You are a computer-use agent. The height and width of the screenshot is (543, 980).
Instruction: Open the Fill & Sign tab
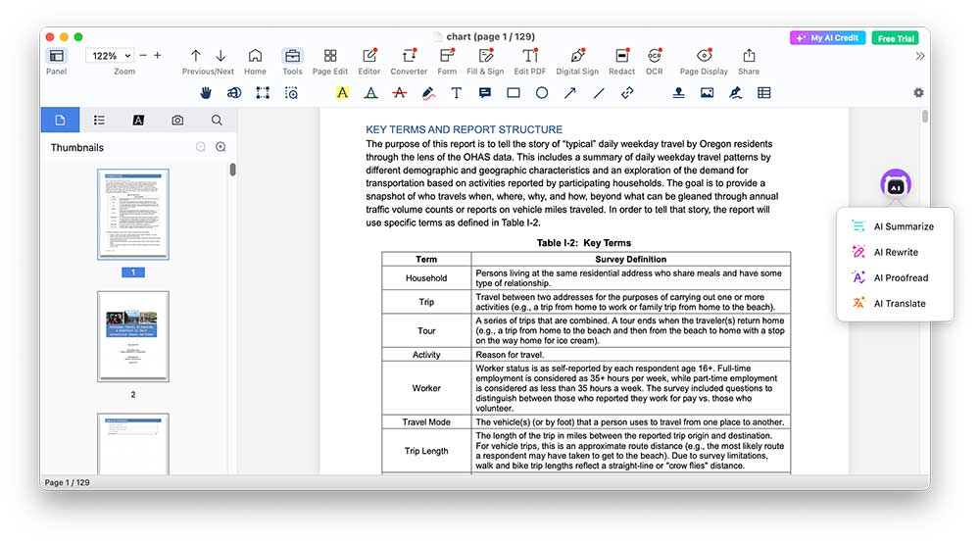[x=485, y=61]
